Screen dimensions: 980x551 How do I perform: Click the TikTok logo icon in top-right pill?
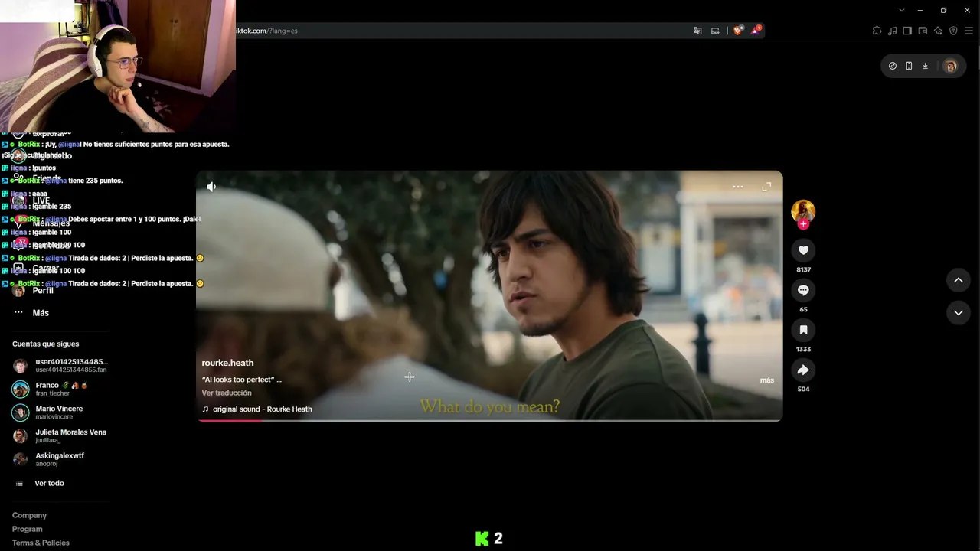click(x=893, y=66)
